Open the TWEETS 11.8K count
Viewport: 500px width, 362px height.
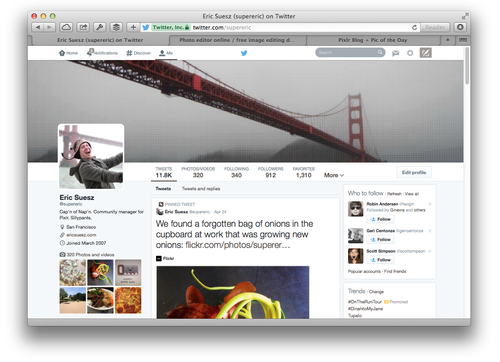tap(164, 172)
